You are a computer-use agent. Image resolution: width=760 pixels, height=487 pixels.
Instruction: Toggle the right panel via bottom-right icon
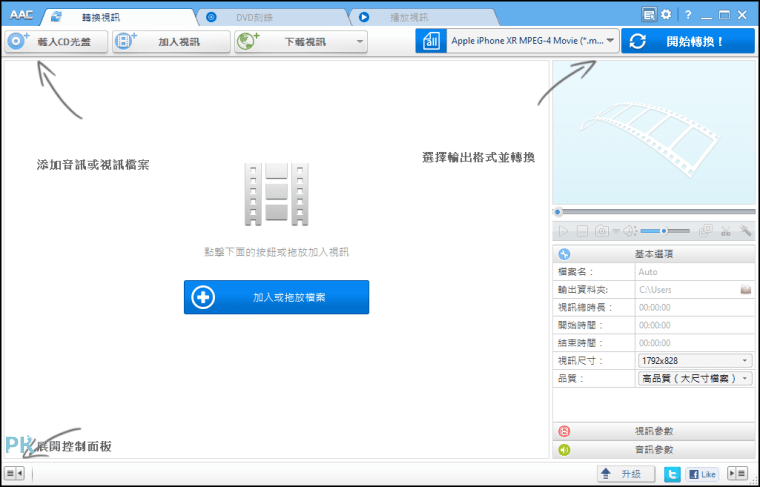738,473
